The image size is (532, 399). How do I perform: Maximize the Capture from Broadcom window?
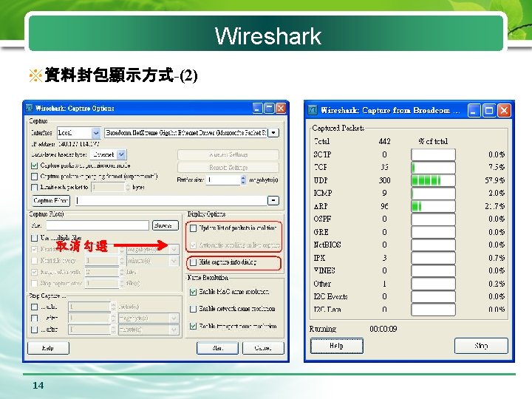[x=489, y=110]
